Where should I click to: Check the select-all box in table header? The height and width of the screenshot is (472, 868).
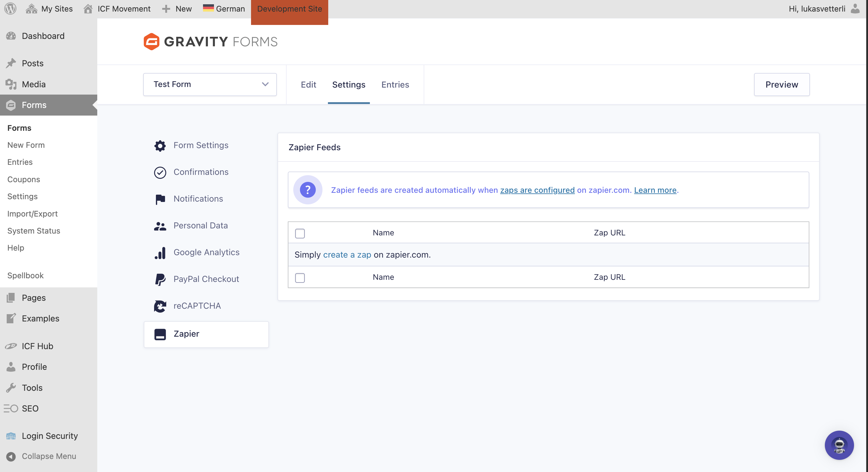[x=300, y=233]
